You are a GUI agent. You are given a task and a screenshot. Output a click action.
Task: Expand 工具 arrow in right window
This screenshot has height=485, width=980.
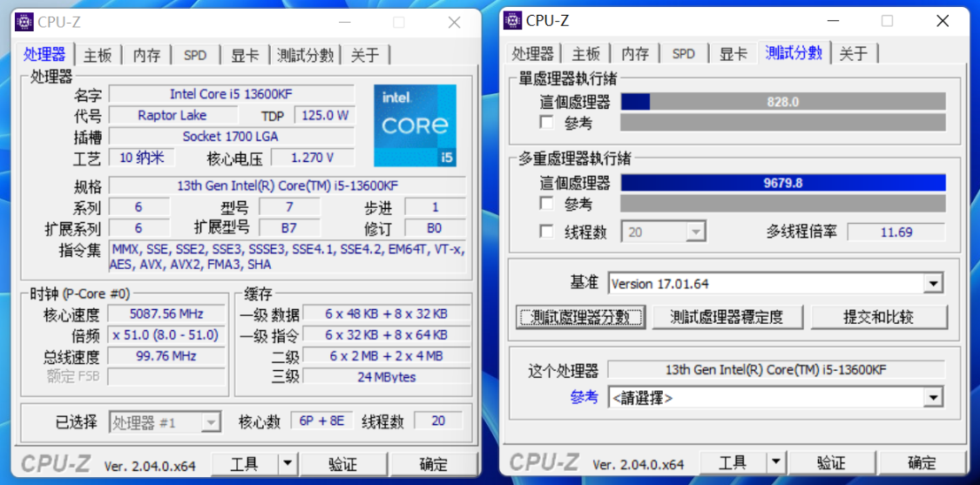coord(775,463)
